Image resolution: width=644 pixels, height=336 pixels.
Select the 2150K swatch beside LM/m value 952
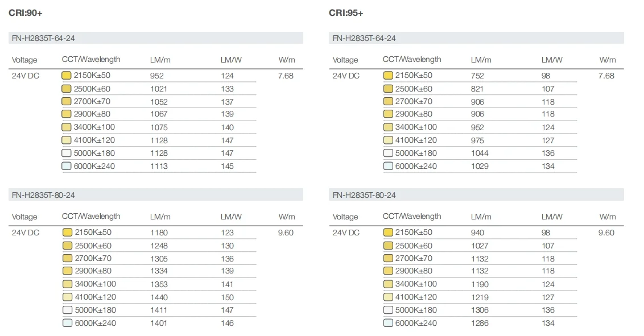tap(67, 76)
